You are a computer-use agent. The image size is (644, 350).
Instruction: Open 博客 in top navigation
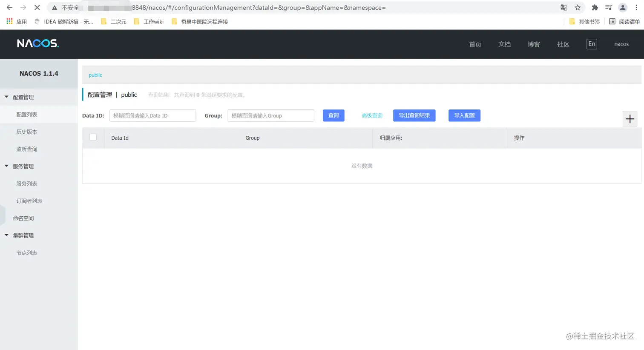[x=534, y=44]
